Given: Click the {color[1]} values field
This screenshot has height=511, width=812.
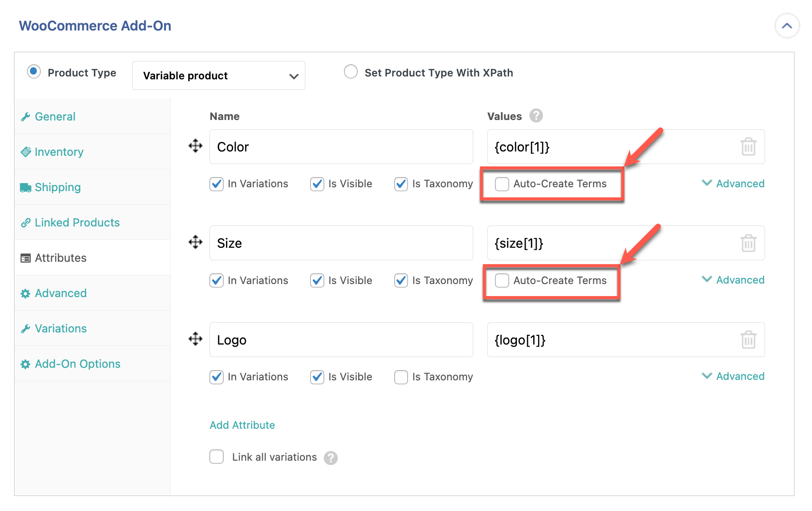Looking at the screenshot, I should pos(626,147).
